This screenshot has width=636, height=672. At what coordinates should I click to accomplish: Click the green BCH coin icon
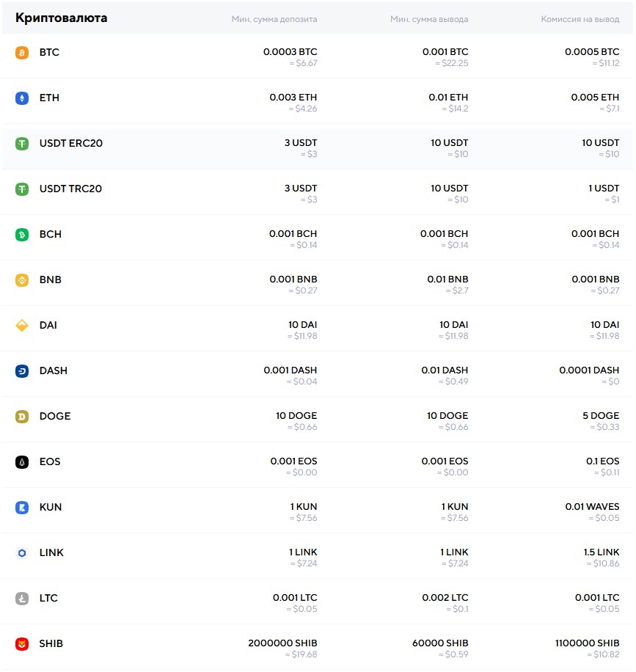pos(22,235)
